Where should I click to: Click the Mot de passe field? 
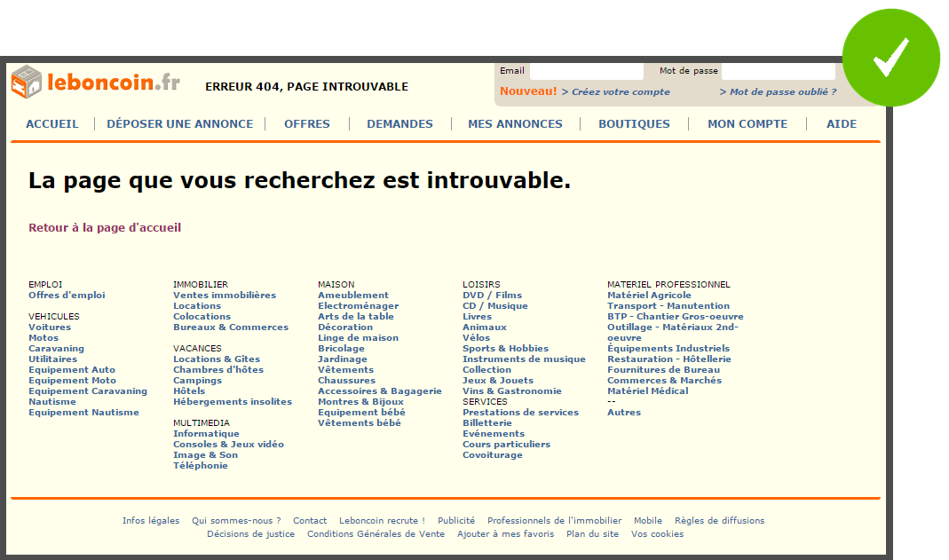[x=778, y=70]
